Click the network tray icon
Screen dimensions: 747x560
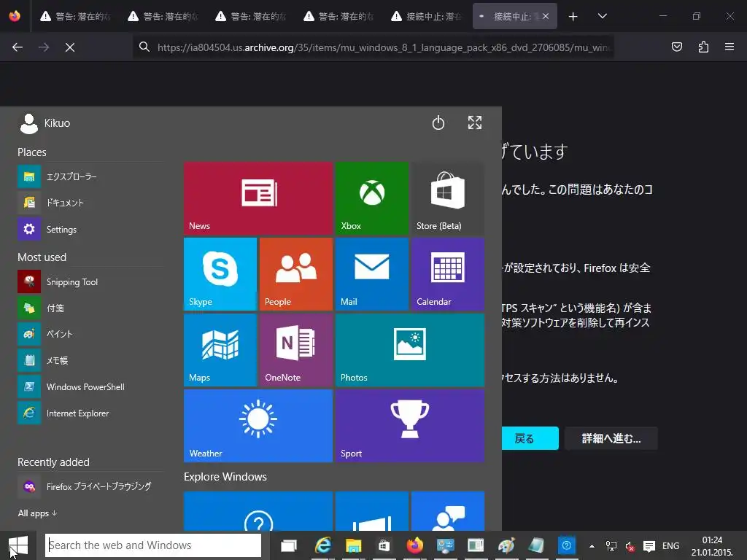pyautogui.click(x=611, y=546)
